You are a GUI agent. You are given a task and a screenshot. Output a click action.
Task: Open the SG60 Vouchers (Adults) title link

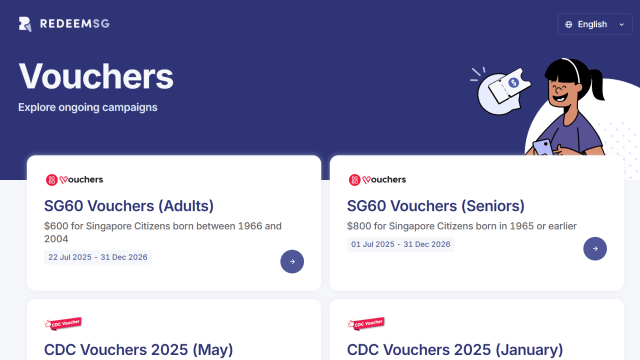tap(129, 206)
